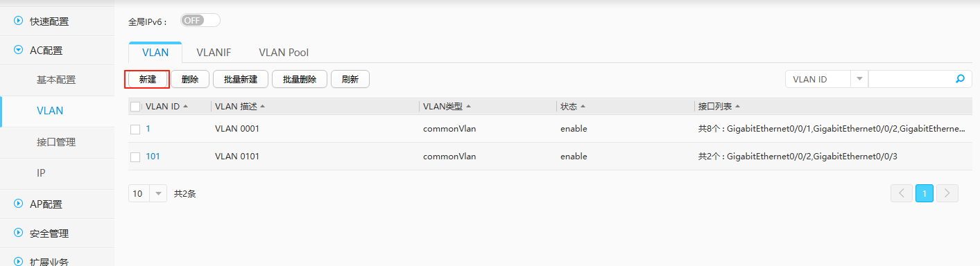The width and height of the screenshot is (980, 266).
Task: Expand 快速配置 using its arrow icon
Action: 19,21
